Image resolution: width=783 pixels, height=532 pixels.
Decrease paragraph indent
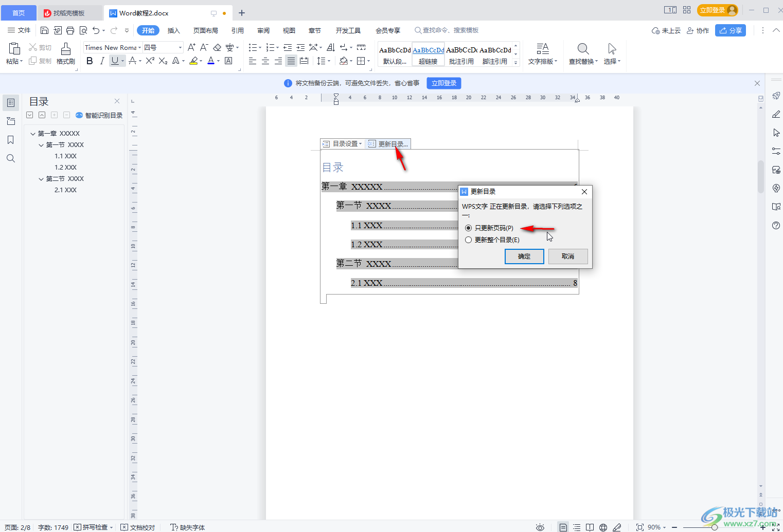click(288, 47)
